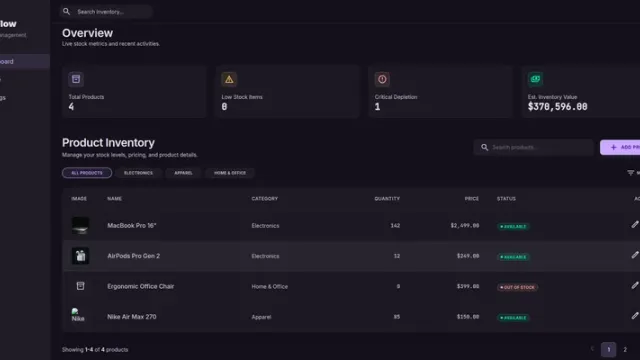Sort by the Quantity column header
This screenshot has height=360, width=640.
click(x=387, y=199)
